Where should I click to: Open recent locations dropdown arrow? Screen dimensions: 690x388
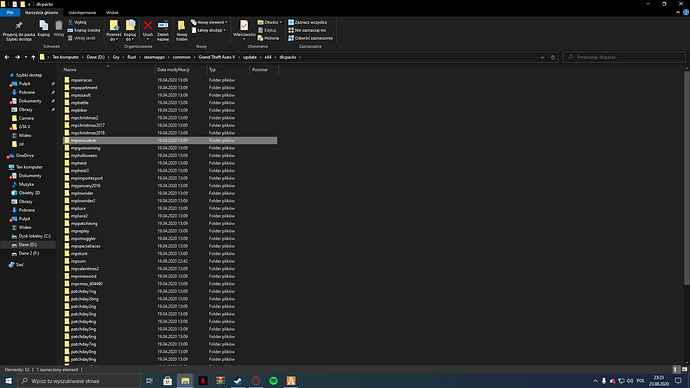point(26,57)
